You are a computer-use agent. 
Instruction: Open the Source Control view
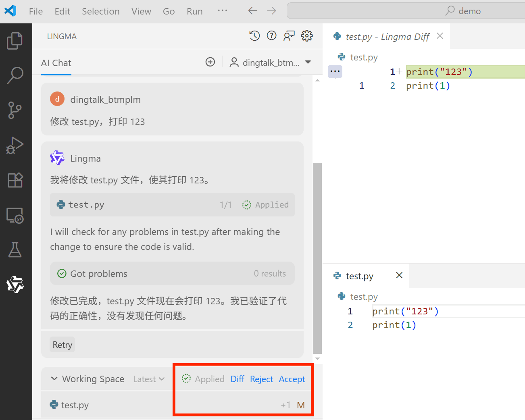pos(15,110)
